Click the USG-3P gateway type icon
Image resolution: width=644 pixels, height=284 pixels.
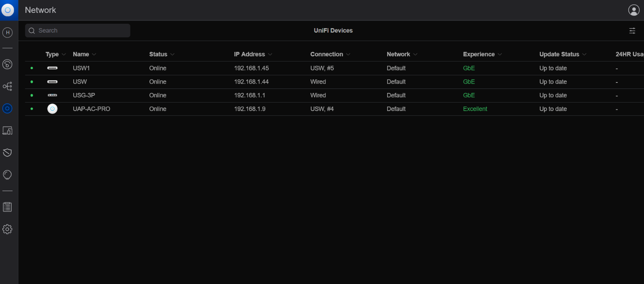(x=52, y=95)
